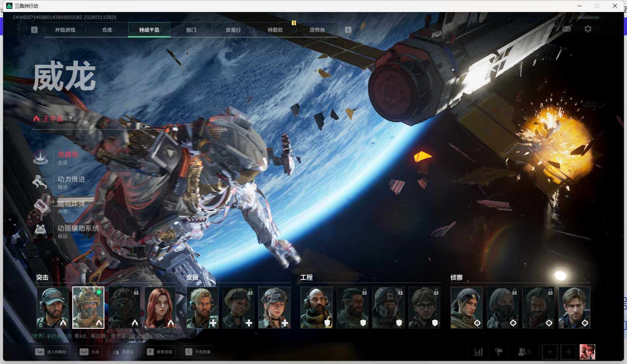Image resolution: width=627 pixels, height=364 pixels.
Task: Pick the locked short-haired 支援 woman operator
Action: [x=238, y=307]
